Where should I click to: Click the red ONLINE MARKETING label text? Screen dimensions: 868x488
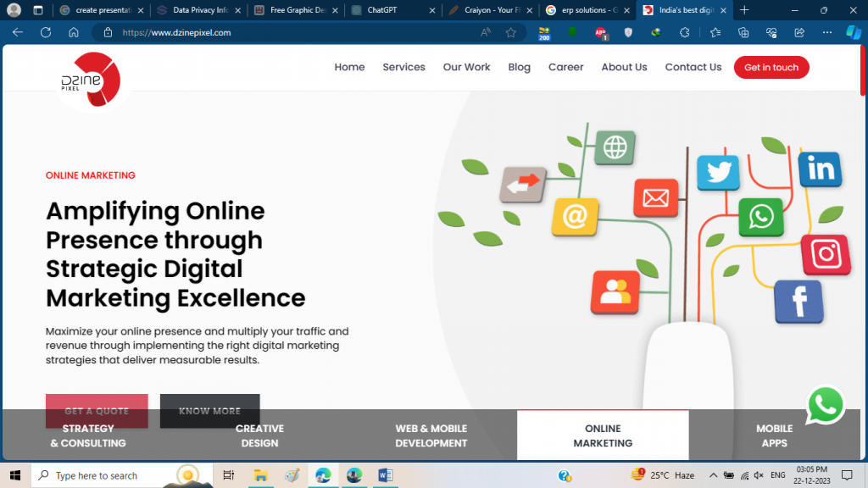pyautogui.click(x=90, y=175)
